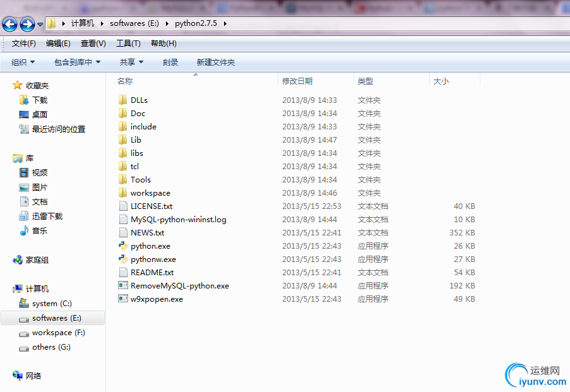Select the libs folder icon
The width and height of the screenshot is (570, 392).
click(x=123, y=153)
